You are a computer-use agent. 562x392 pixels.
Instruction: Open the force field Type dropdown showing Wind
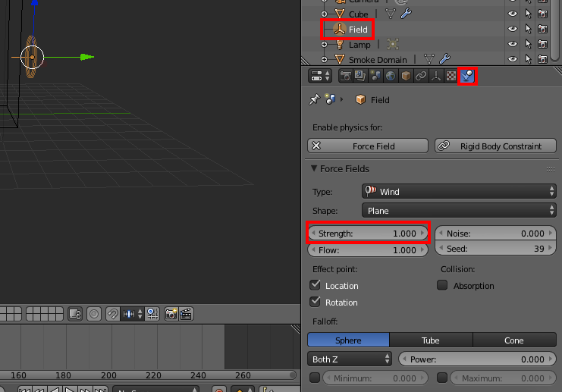[459, 191]
